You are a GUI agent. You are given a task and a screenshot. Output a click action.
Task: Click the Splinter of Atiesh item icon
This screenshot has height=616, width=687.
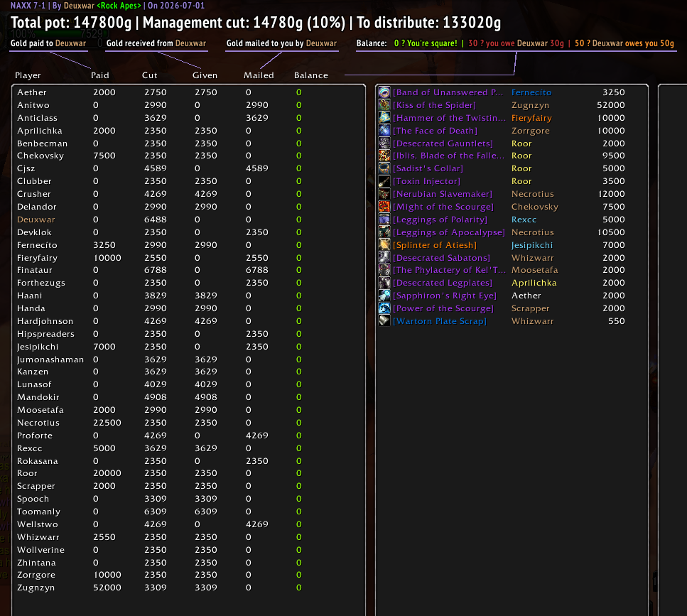click(x=384, y=245)
